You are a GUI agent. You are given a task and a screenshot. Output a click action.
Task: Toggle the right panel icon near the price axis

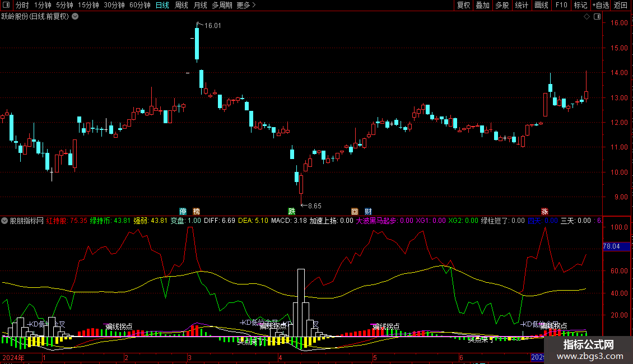tap(597, 17)
